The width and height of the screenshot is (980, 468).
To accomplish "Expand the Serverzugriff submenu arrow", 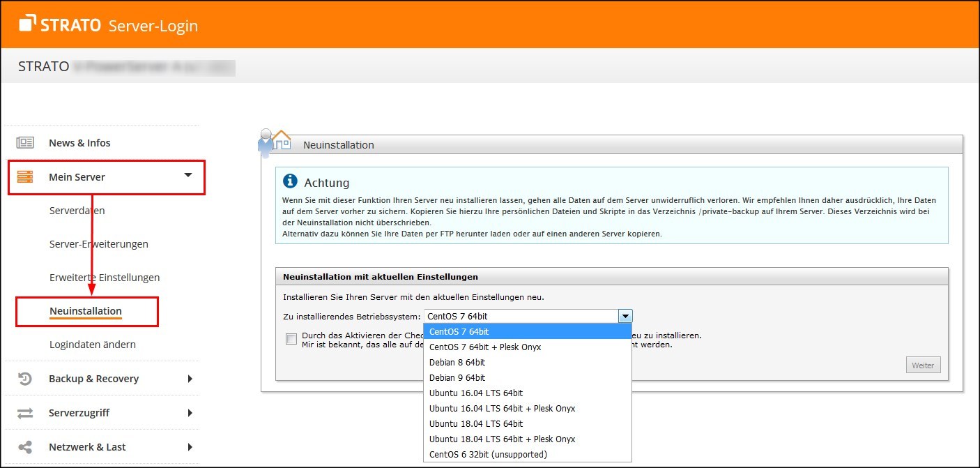I will click(190, 413).
